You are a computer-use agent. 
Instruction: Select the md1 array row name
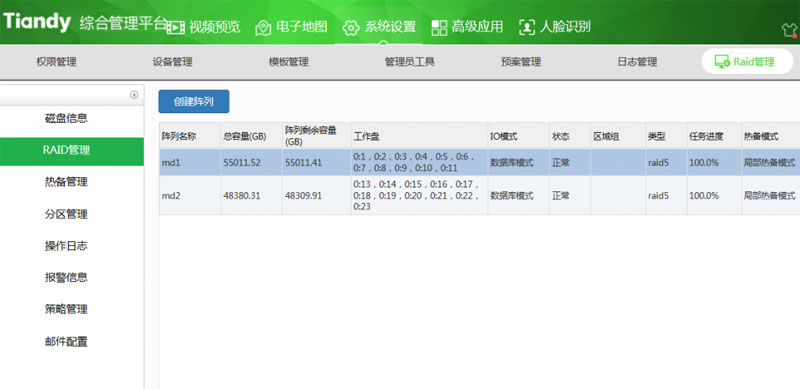tap(170, 163)
